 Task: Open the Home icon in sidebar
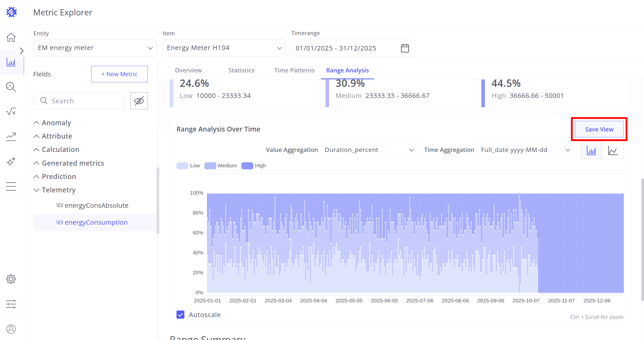(x=11, y=37)
